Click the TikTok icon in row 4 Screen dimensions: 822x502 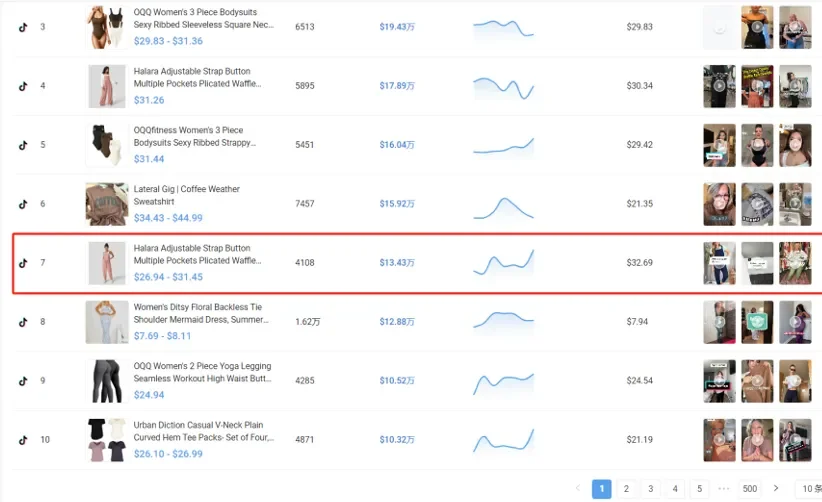pos(23,86)
